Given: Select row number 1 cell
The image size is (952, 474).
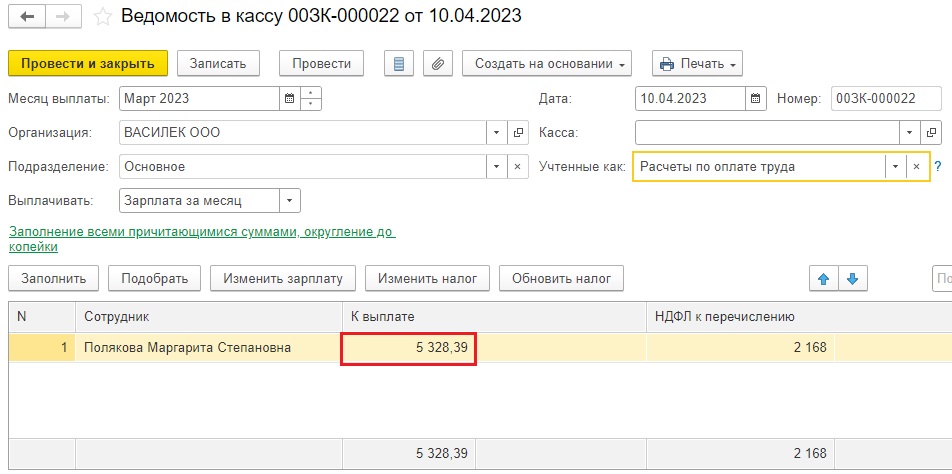Looking at the screenshot, I should (x=42, y=348).
